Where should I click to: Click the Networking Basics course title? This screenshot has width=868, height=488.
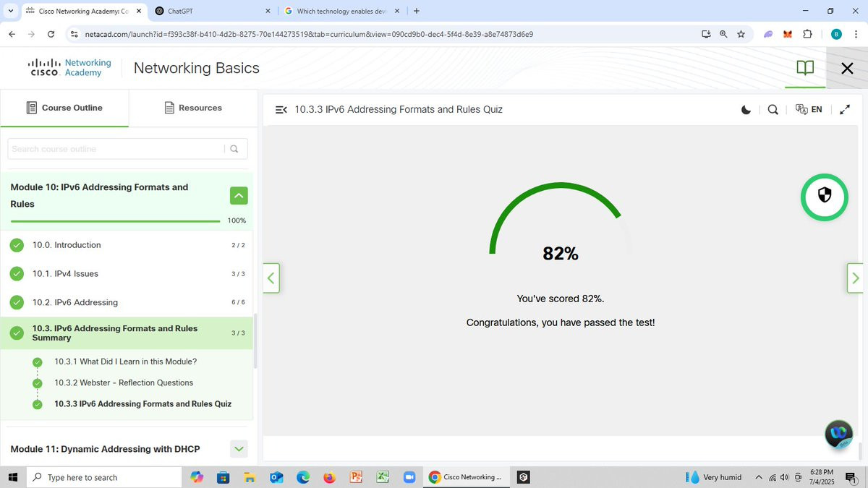point(197,68)
